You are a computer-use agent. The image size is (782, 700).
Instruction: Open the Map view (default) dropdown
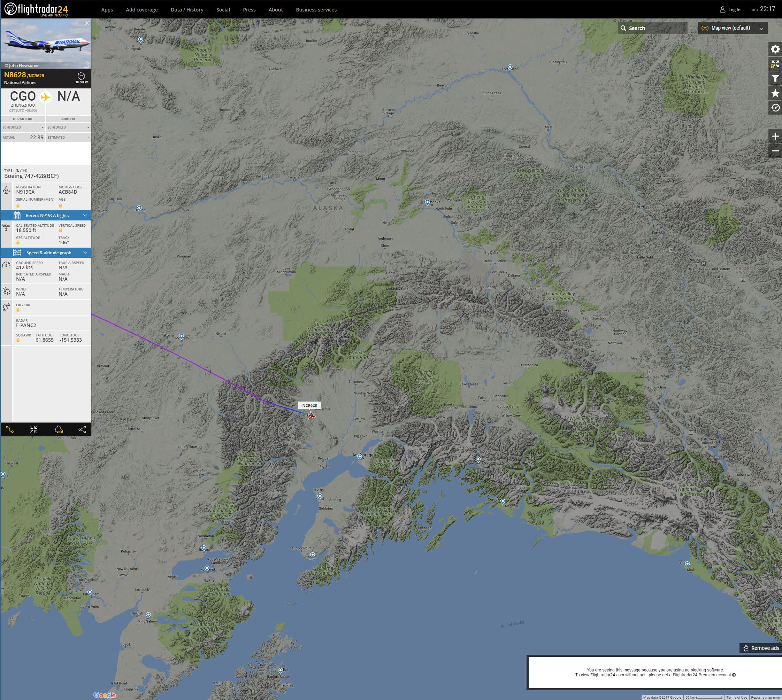point(733,28)
